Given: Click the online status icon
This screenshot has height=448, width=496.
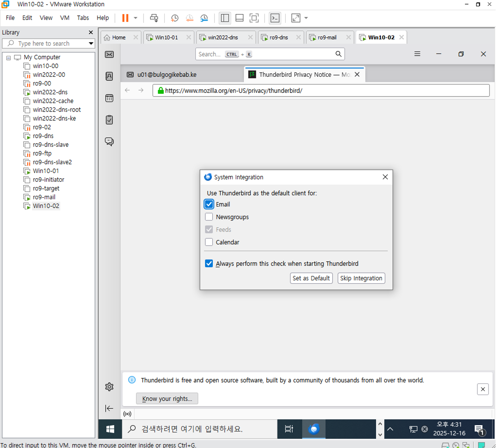Looking at the screenshot, I should pyautogui.click(x=127, y=414).
